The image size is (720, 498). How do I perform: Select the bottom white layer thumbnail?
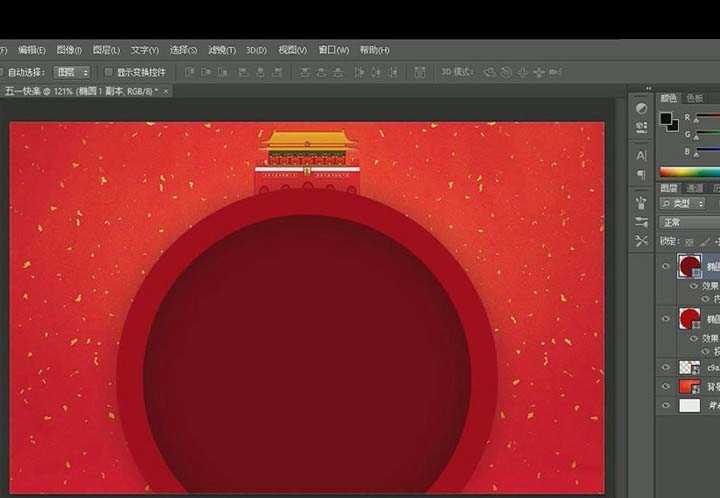pyautogui.click(x=690, y=405)
